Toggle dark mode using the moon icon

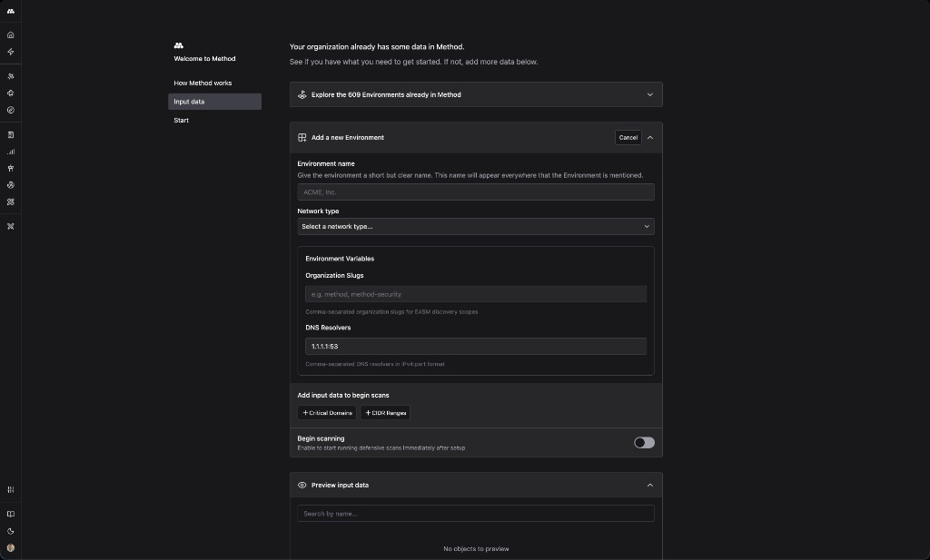pyautogui.click(x=11, y=532)
